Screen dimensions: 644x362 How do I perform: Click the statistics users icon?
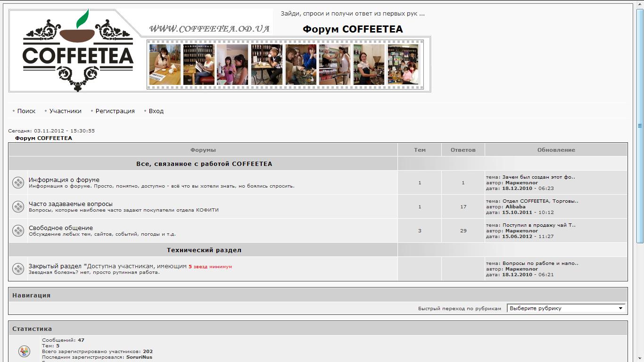coord(24,351)
